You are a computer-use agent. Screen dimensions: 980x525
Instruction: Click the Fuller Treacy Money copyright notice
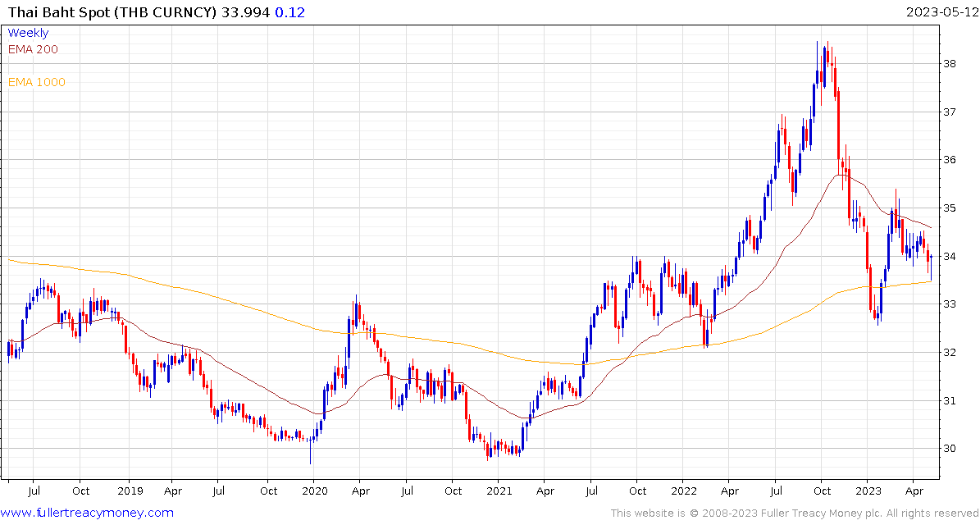click(794, 514)
